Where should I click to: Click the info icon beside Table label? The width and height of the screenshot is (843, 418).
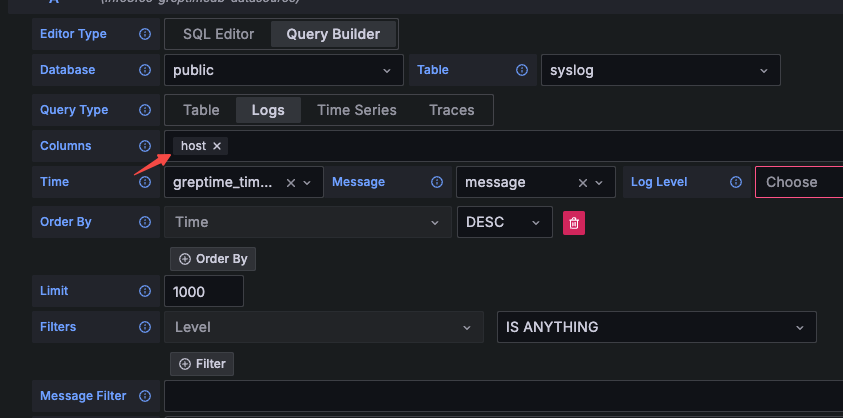point(521,70)
